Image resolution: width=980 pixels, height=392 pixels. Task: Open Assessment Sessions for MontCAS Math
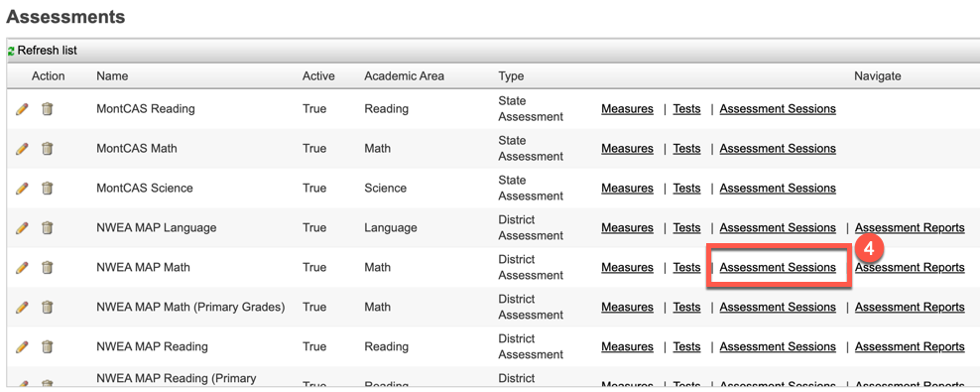pos(778,148)
